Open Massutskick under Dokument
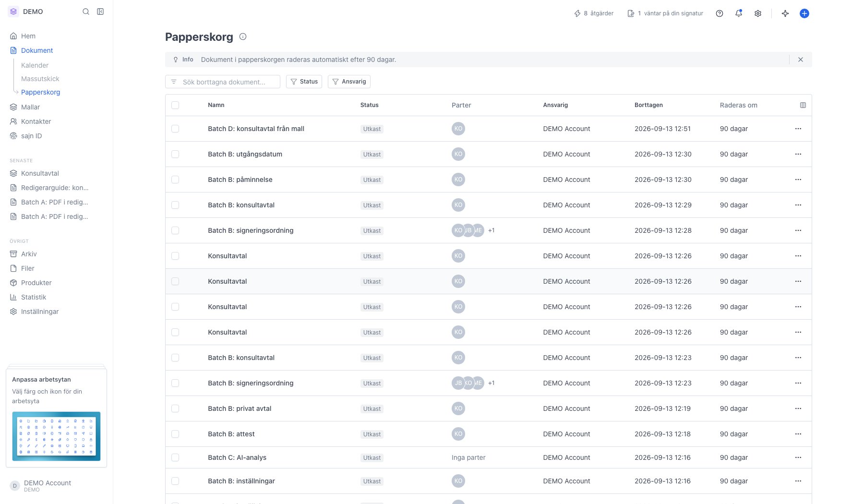Screen dimensions: 864x504 pos(40,79)
